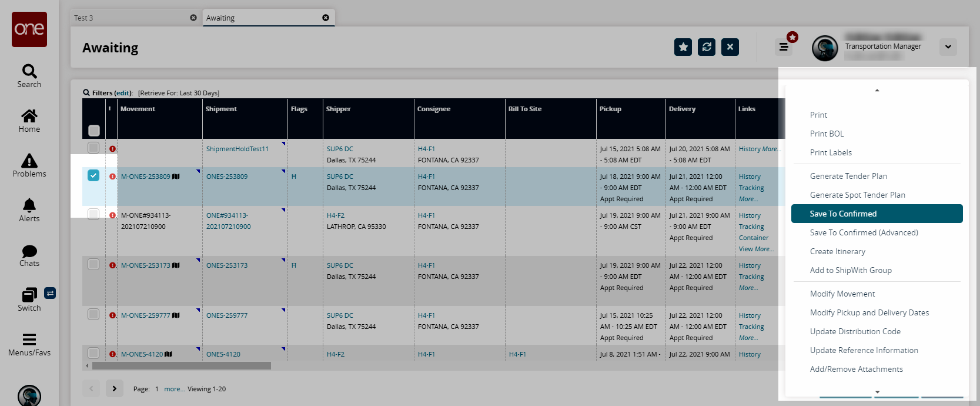The width and height of the screenshot is (980, 406).
Task: Click map icon beside M-ONES-253809
Action: click(x=176, y=177)
